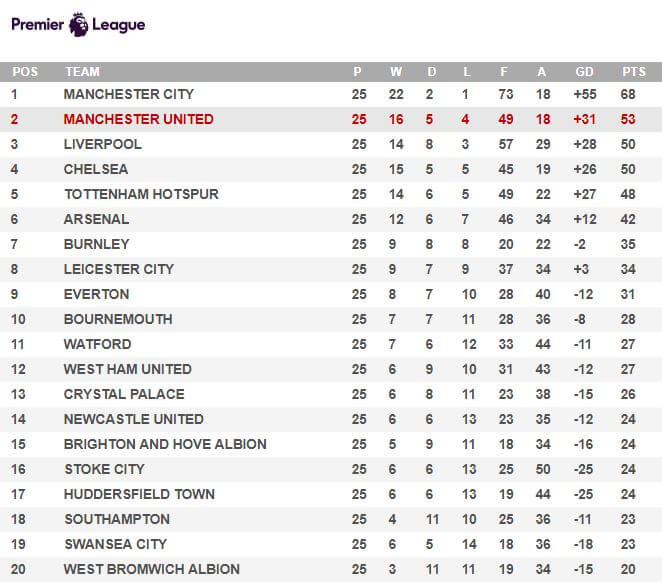Select the Arsenal team name

click(x=96, y=219)
